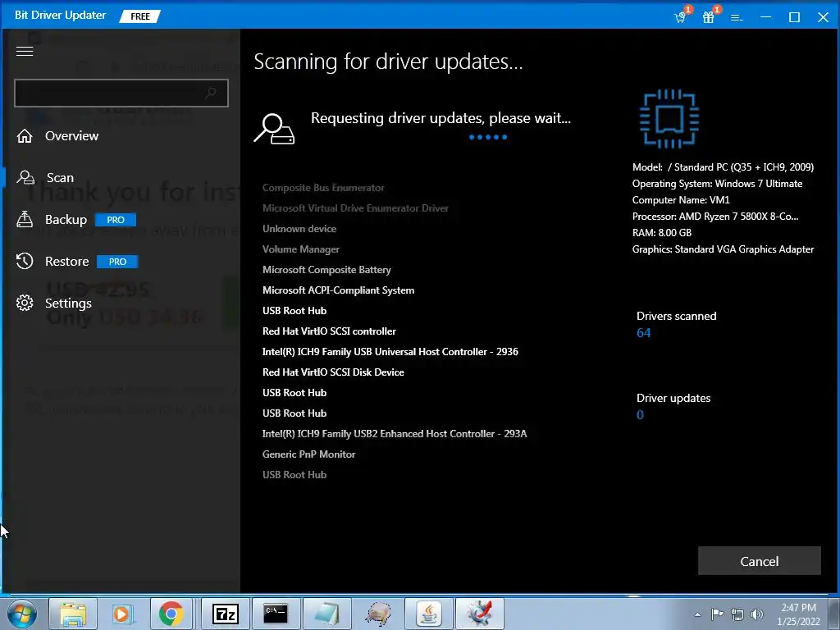Click the Processor AMD Ryzen line
Viewport: 840px width, 630px height.
coord(715,217)
